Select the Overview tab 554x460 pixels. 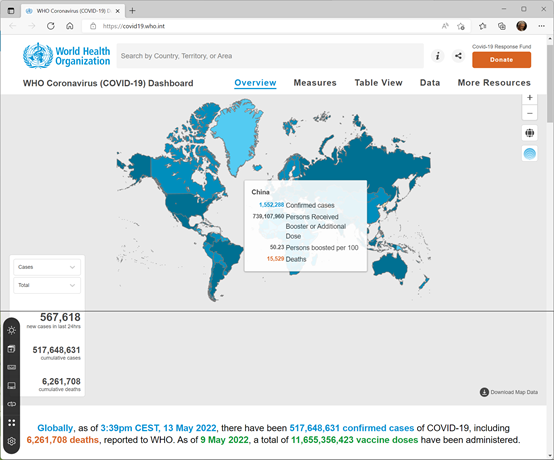click(x=255, y=83)
